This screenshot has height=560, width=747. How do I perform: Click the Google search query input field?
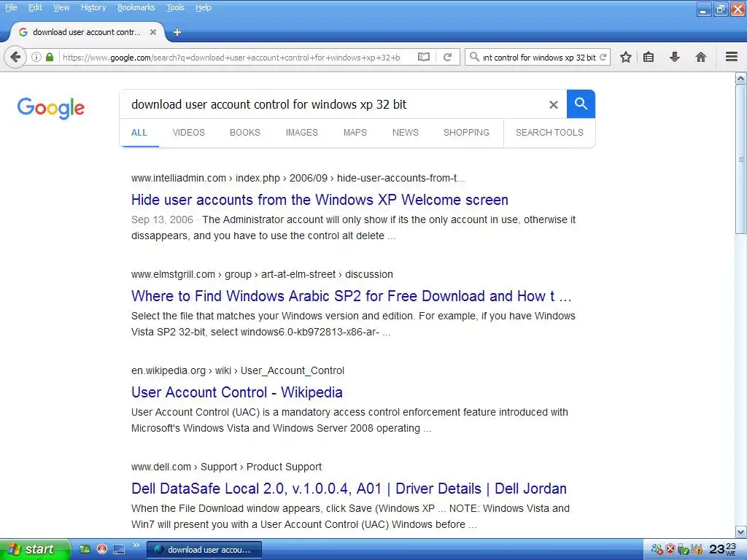pyautogui.click(x=333, y=104)
